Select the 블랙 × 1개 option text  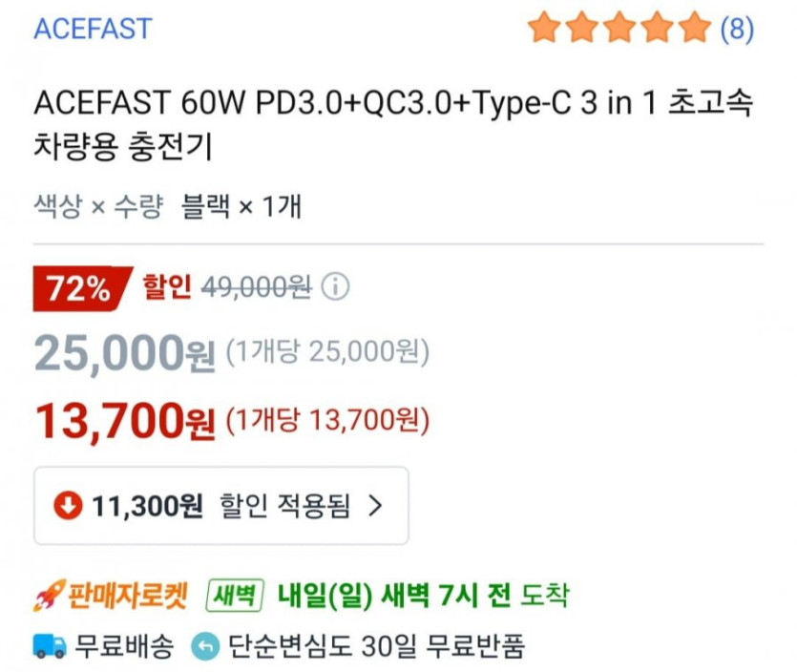click(x=241, y=205)
